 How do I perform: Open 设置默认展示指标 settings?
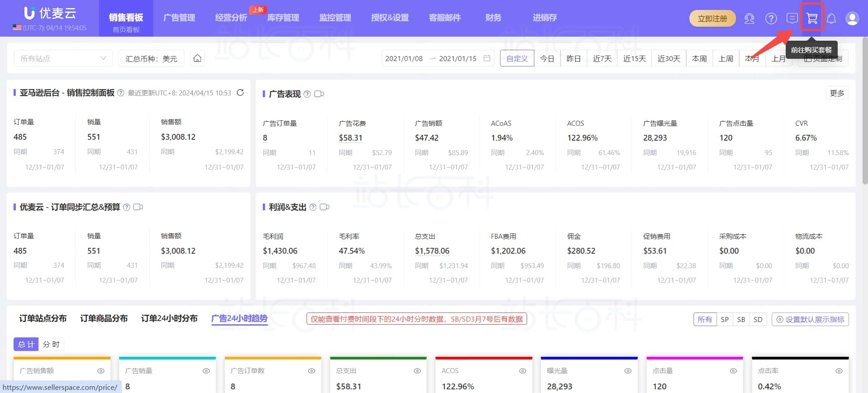pos(810,320)
